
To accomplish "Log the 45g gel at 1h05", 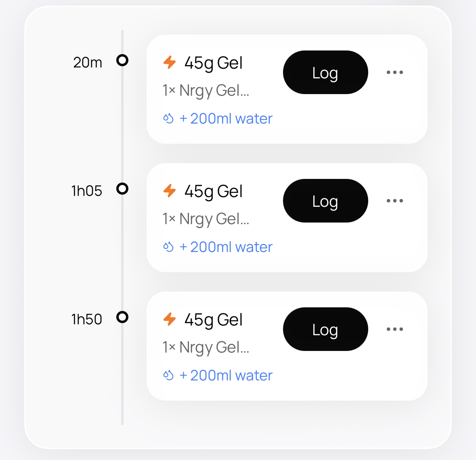I will point(325,201).
